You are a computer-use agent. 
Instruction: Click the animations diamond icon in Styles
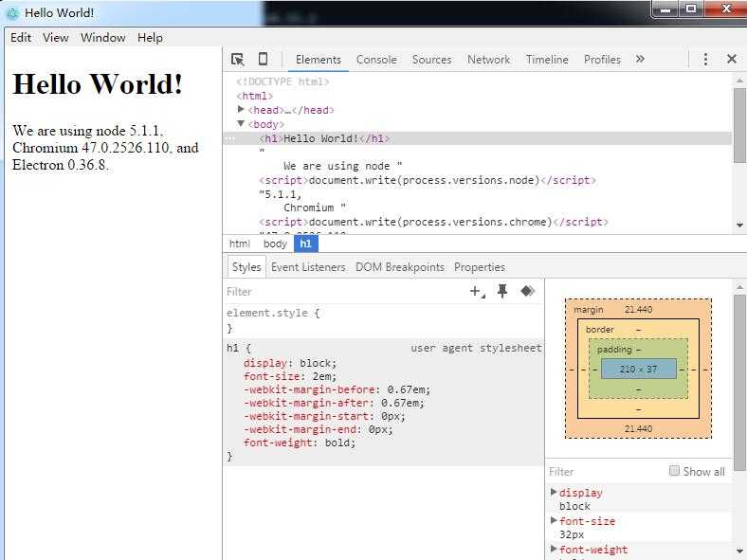click(x=527, y=291)
